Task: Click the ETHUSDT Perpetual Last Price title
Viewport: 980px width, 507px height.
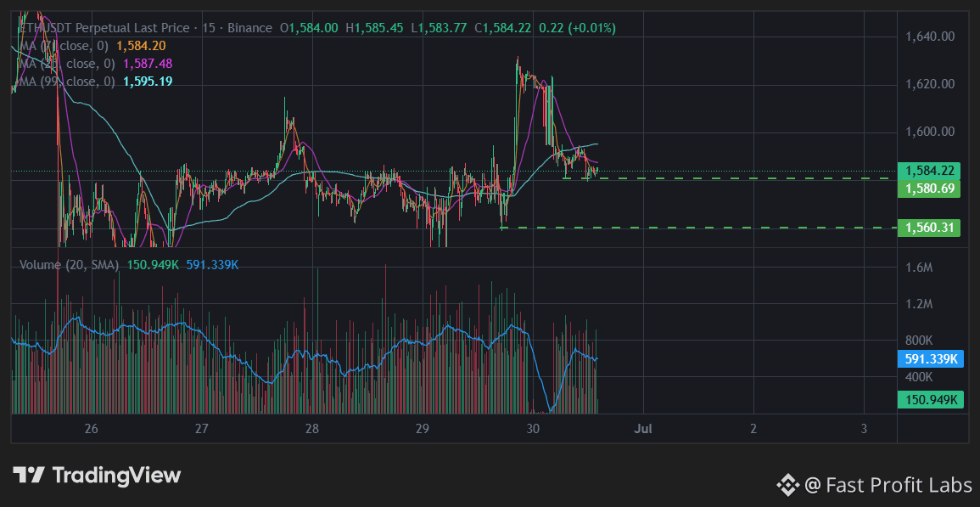Action: pyautogui.click(x=105, y=28)
